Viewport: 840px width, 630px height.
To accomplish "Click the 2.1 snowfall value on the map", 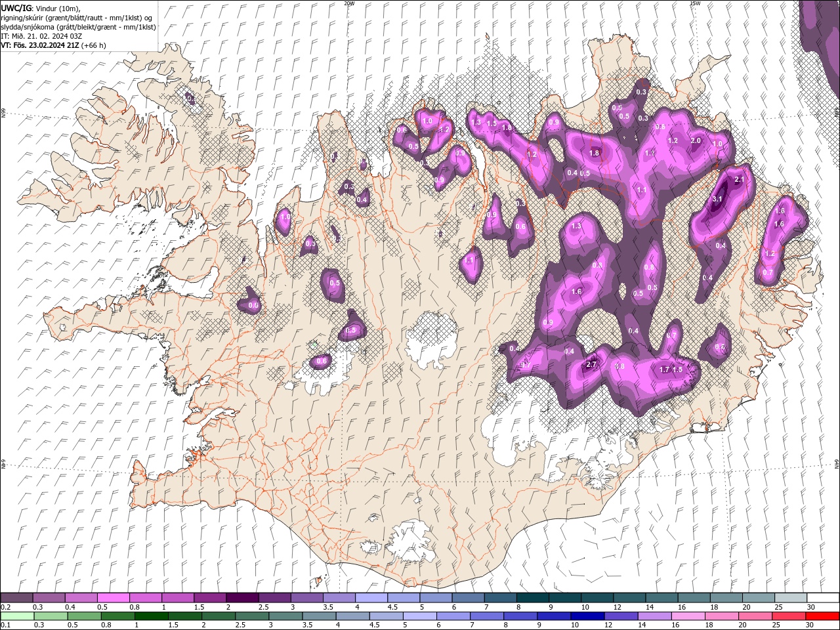I will click(x=740, y=179).
